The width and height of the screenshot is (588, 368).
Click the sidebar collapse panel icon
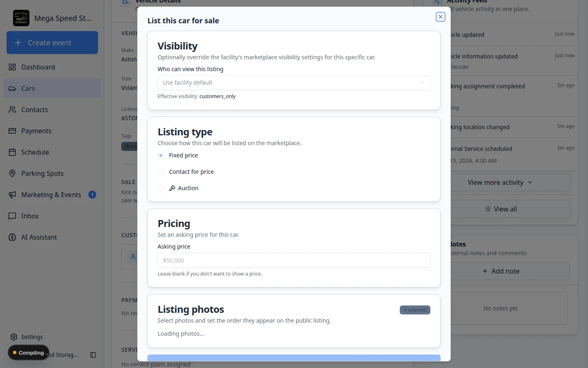pos(93,355)
